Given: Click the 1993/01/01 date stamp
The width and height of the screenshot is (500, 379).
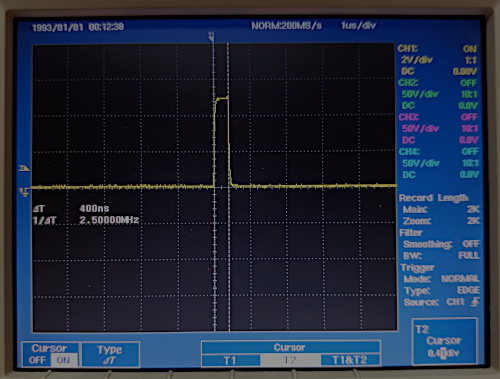Looking at the screenshot, I should click(58, 27).
